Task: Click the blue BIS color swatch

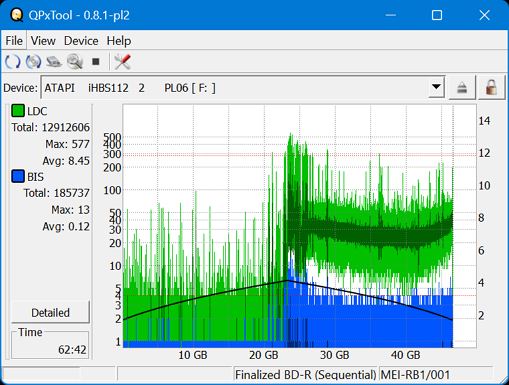Action: [18, 176]
